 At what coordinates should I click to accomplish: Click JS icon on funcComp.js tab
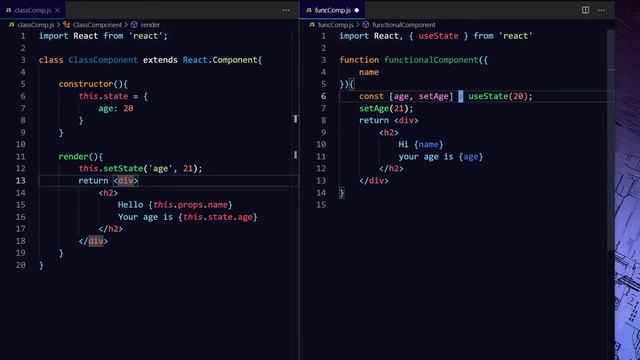tap(309, 10)
